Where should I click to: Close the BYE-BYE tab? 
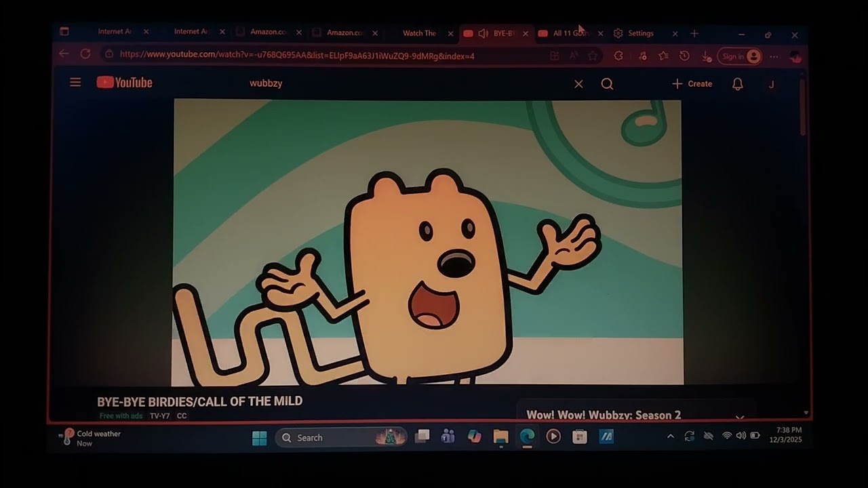tap(526, 33)
